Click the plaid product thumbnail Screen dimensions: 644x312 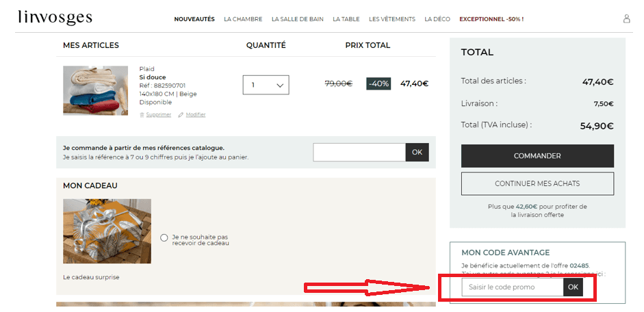point(95,90)
